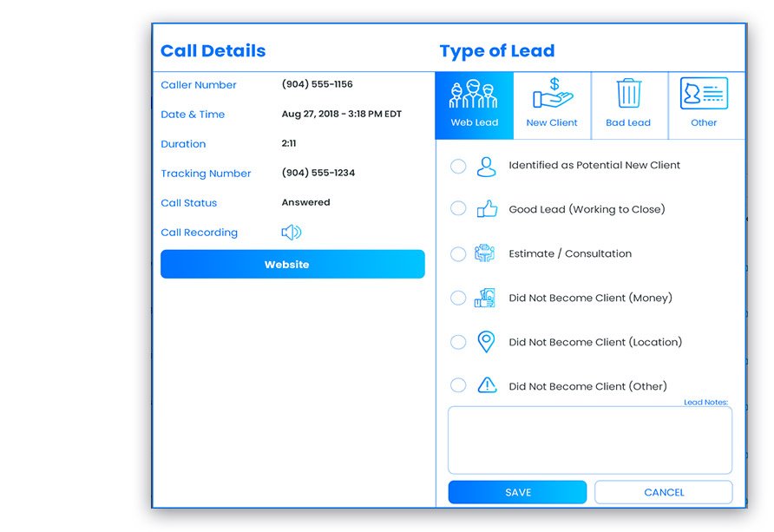Screen dimensions: 774x532
Task: Save the lead details
Action: 517,491
